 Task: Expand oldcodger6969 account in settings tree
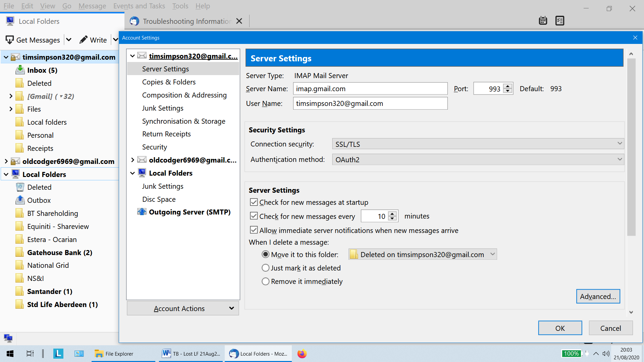click(x=132, y=160)
